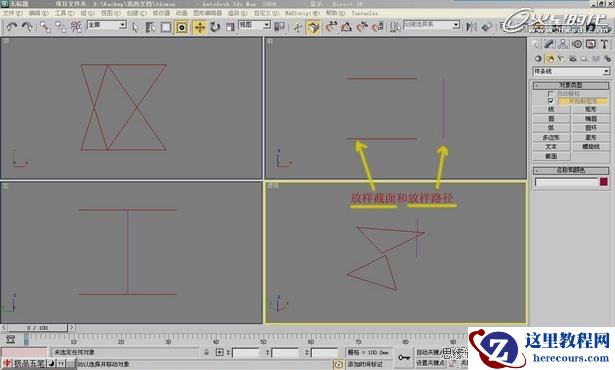
Task: Click the 螺旋线 (Helix) spline button
Action: 591,147
